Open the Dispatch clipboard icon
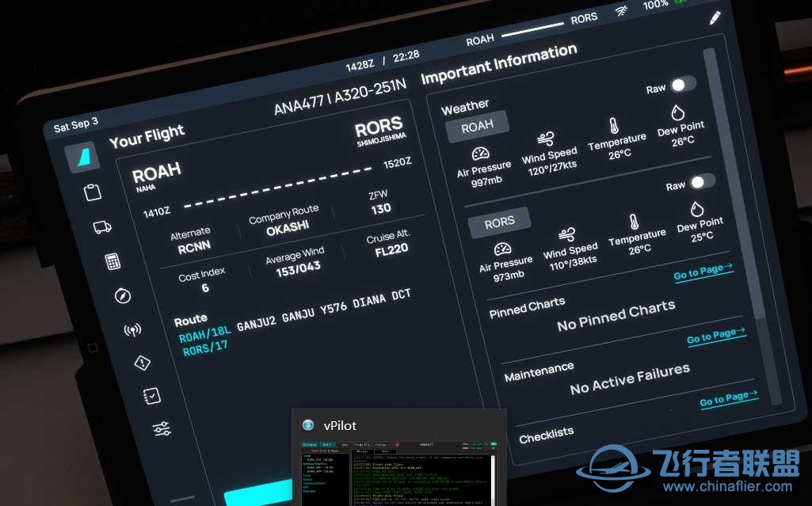 coord(93,192)
